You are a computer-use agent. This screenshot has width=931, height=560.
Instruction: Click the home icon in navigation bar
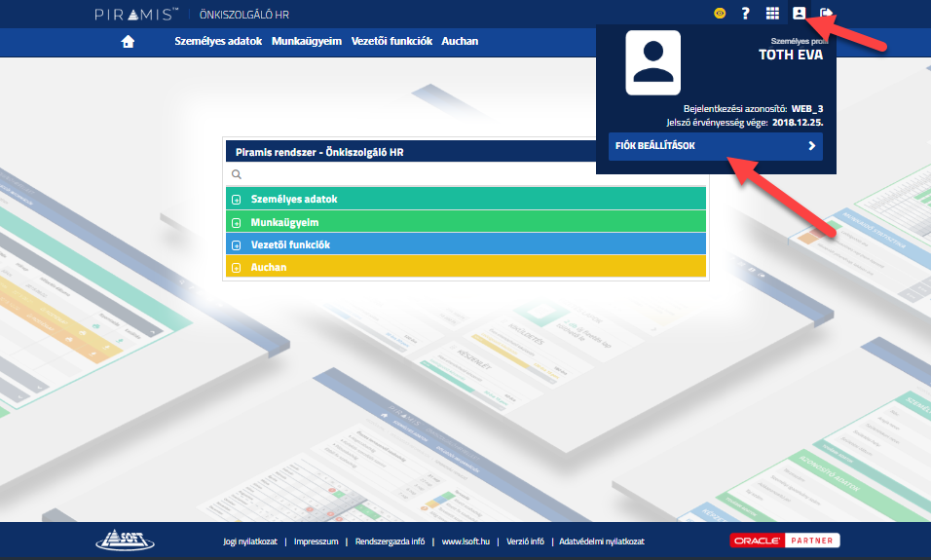[127, 41]
